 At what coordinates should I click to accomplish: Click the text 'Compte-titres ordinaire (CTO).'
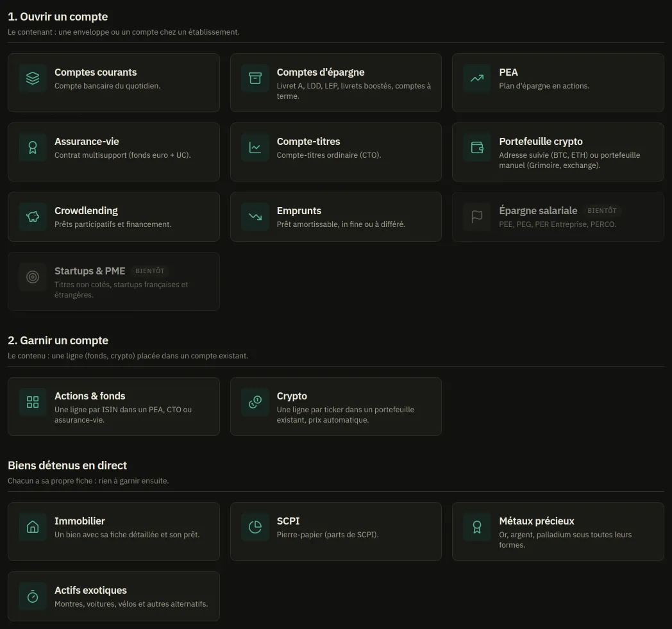(329, 155)
